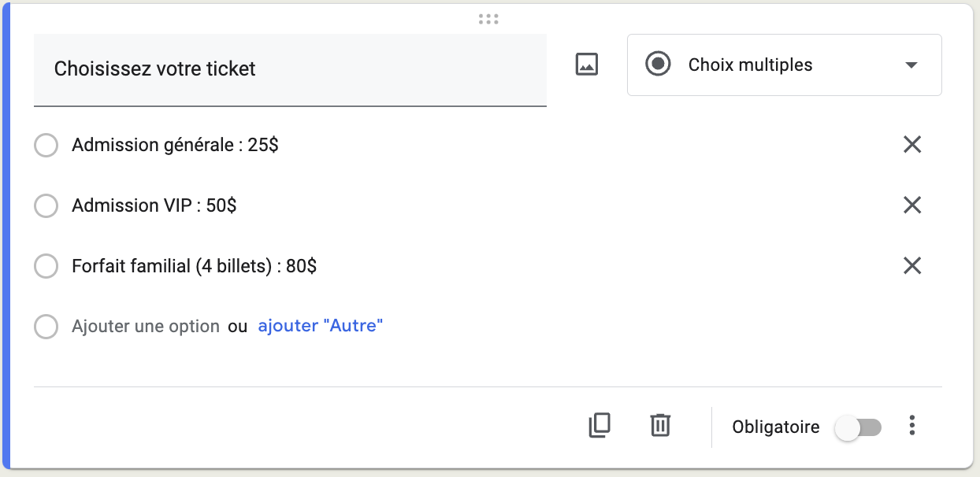This screenshot has width=980, height=477.
Task: Select the Admission générale radio button
Action: [46, 146]
